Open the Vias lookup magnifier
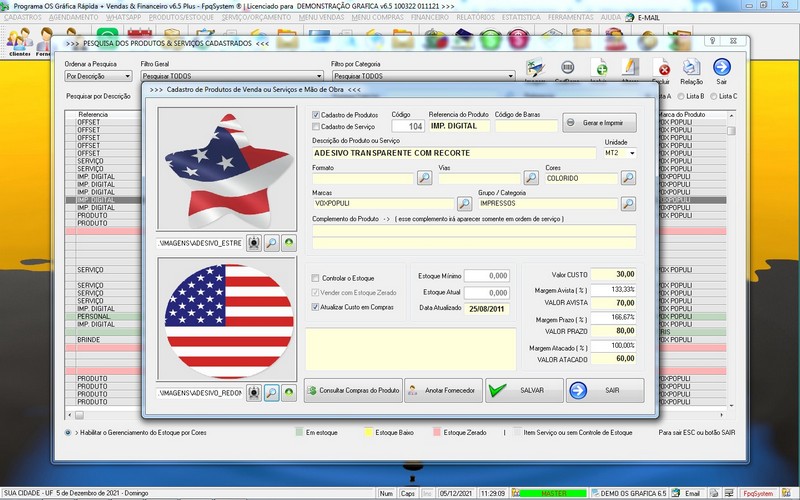Viewport: 800px width, 500px height. click(x=531, y=178)
